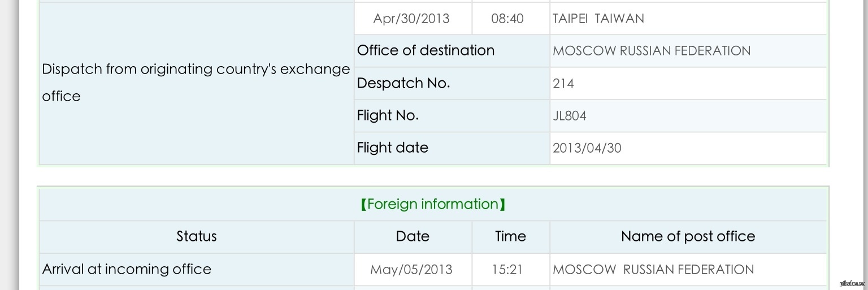Click the Status column header
The image size is (868, 290).
[196, 236]
